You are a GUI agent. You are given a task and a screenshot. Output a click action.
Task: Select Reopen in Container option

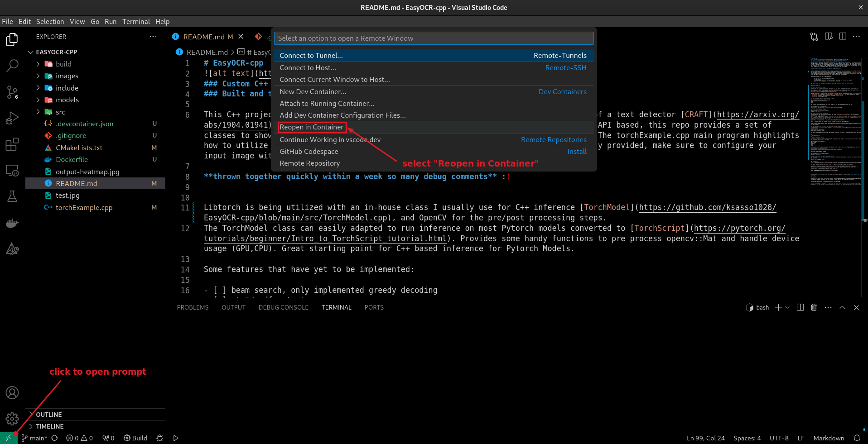tap(434, 127)
